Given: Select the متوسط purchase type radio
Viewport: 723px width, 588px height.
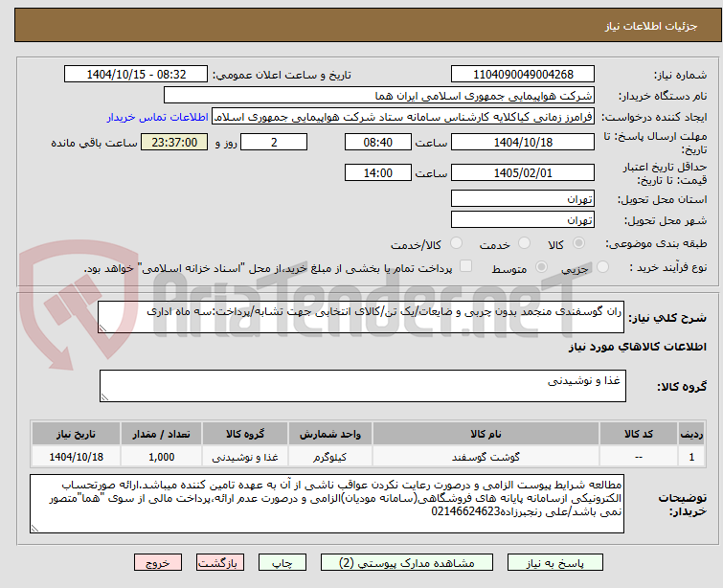Looking at the screenshot, I should [541, 266].
